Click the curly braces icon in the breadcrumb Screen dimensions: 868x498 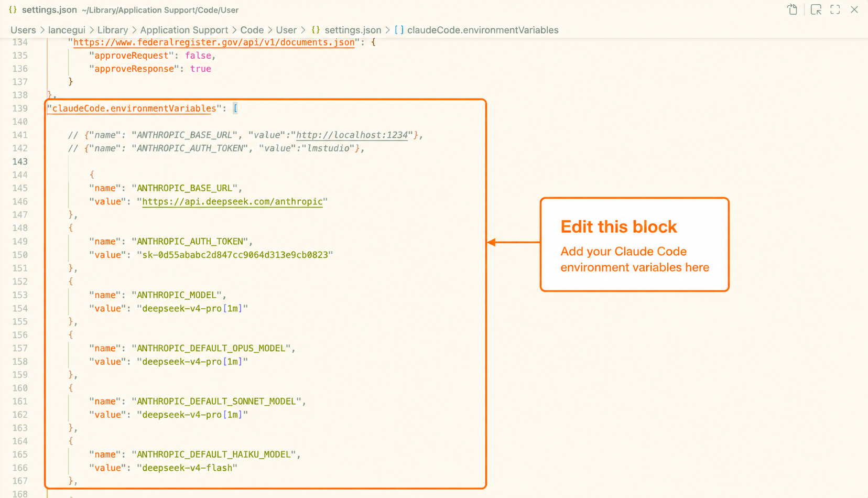tap(316, 30)
